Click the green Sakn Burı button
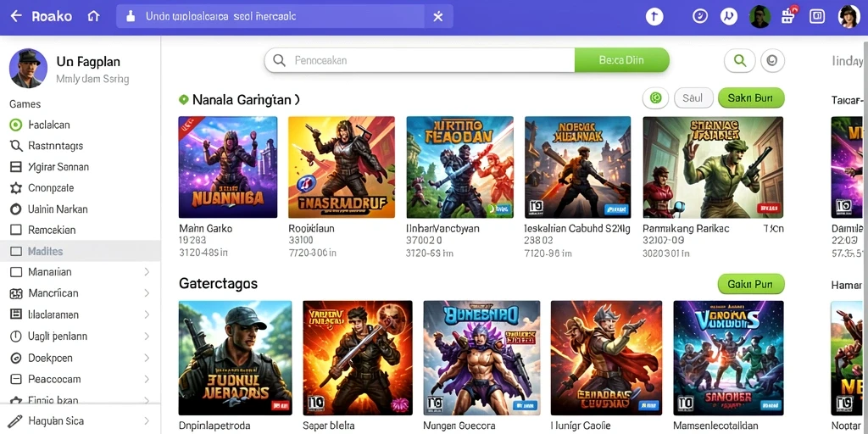 click(x=751, y=98)
